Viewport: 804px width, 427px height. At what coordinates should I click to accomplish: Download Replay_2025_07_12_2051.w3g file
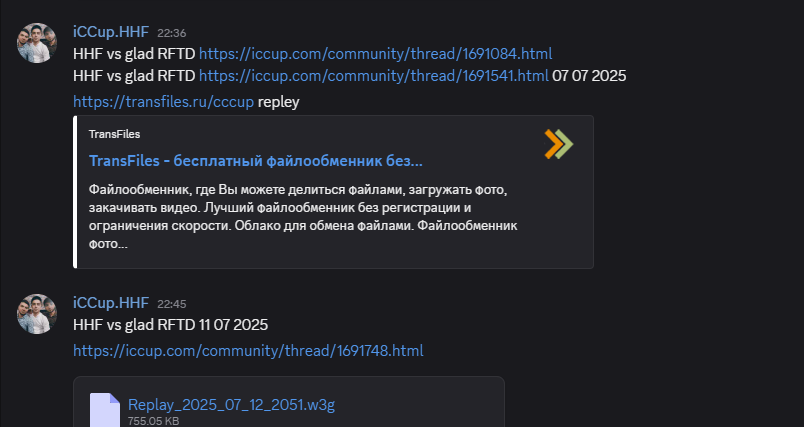click(231, 404)
